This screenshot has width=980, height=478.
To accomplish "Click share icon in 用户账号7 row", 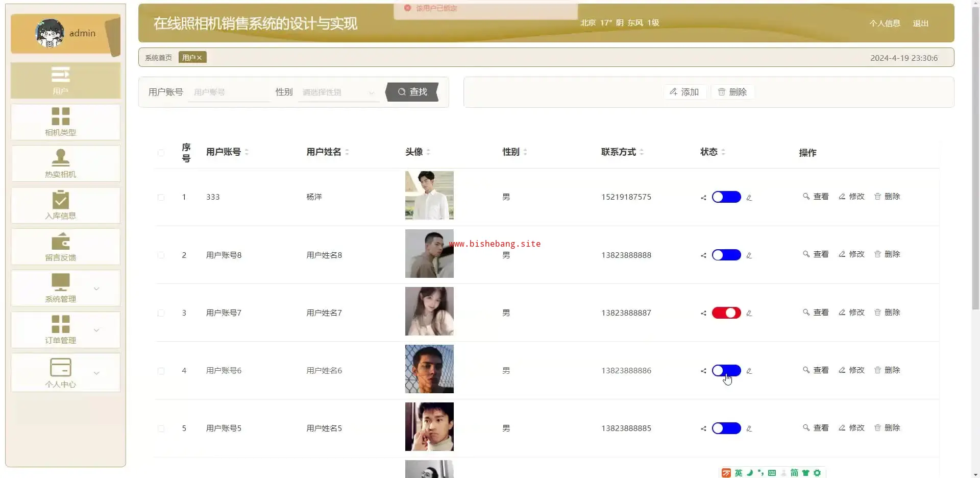I will [x=703, y=313].
